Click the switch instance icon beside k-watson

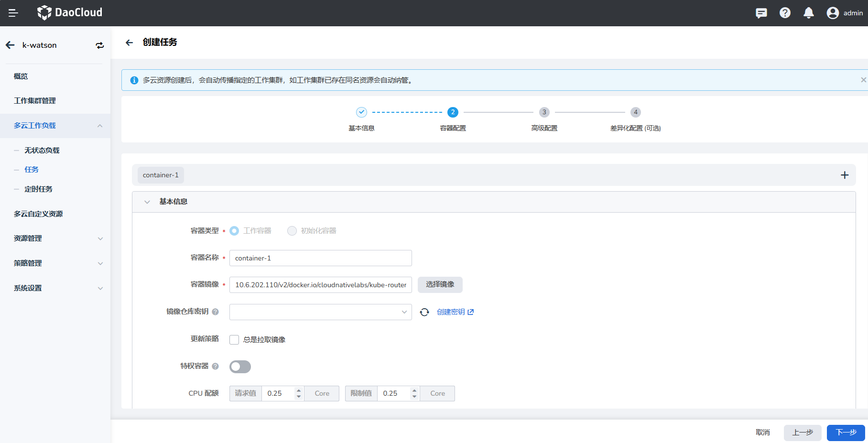tap(99, 45)
